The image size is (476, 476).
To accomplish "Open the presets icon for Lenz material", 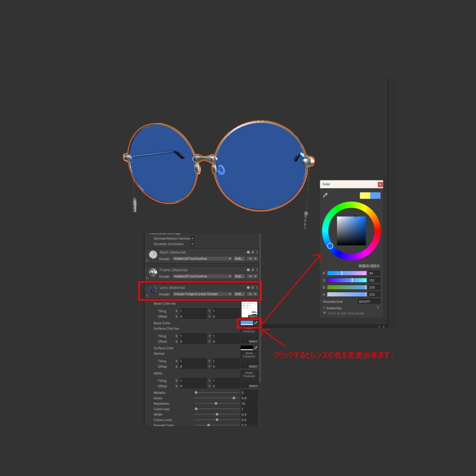I will pos(252,287).
